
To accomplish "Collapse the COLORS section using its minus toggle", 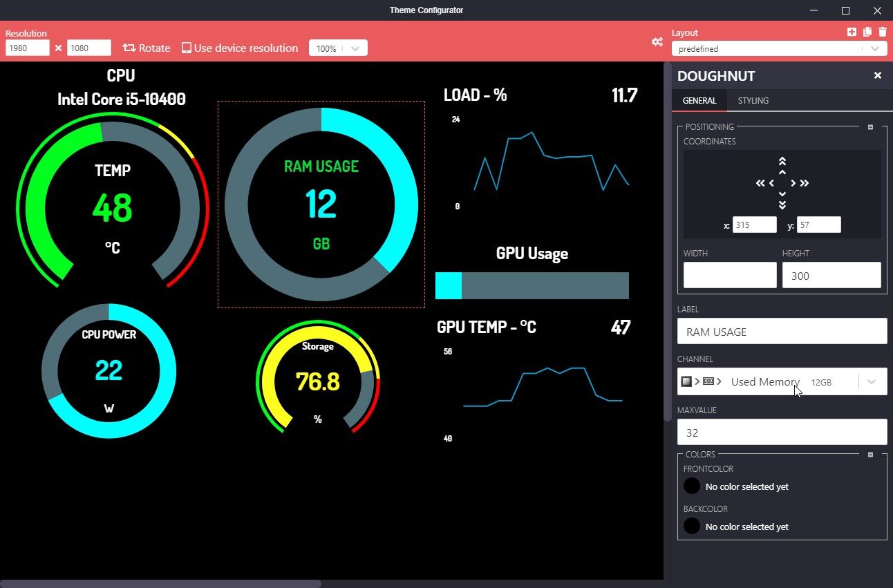I will coord(869,454).
